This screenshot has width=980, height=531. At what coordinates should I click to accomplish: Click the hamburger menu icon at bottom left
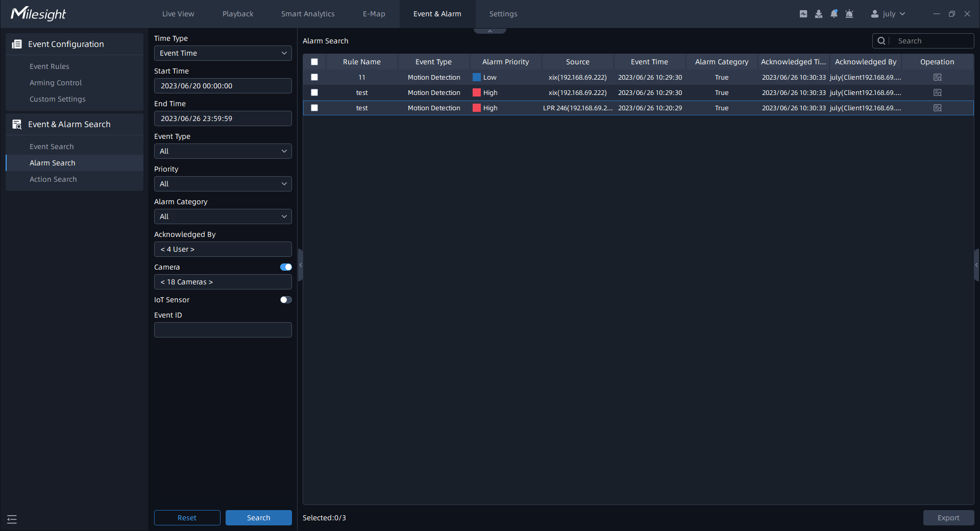tap(12, 519)
